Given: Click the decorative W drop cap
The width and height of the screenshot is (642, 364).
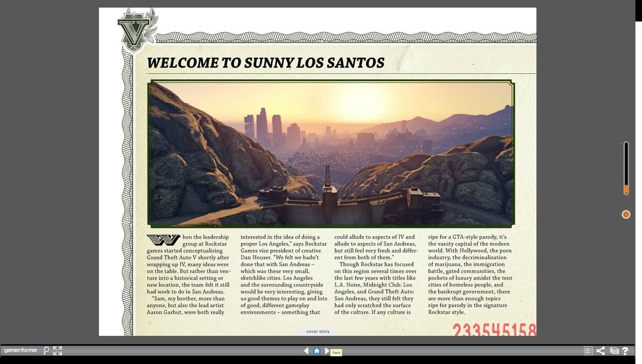Looking at the screenshot, I should (163, 240).
